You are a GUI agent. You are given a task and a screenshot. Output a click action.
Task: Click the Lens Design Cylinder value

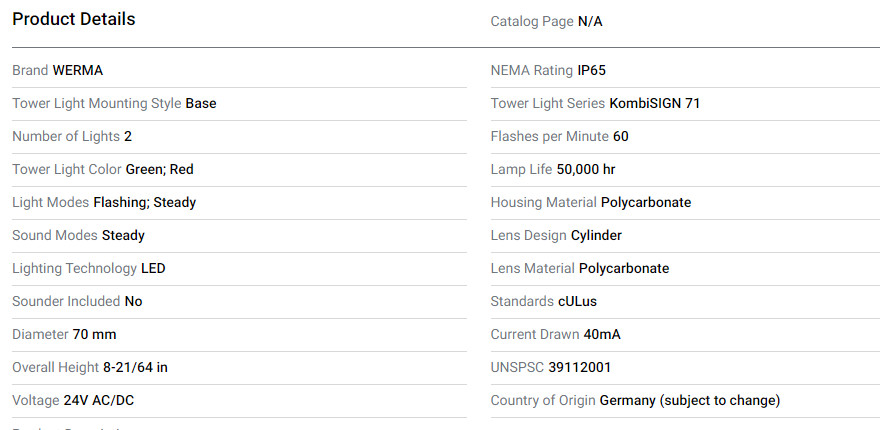point(596,235)
